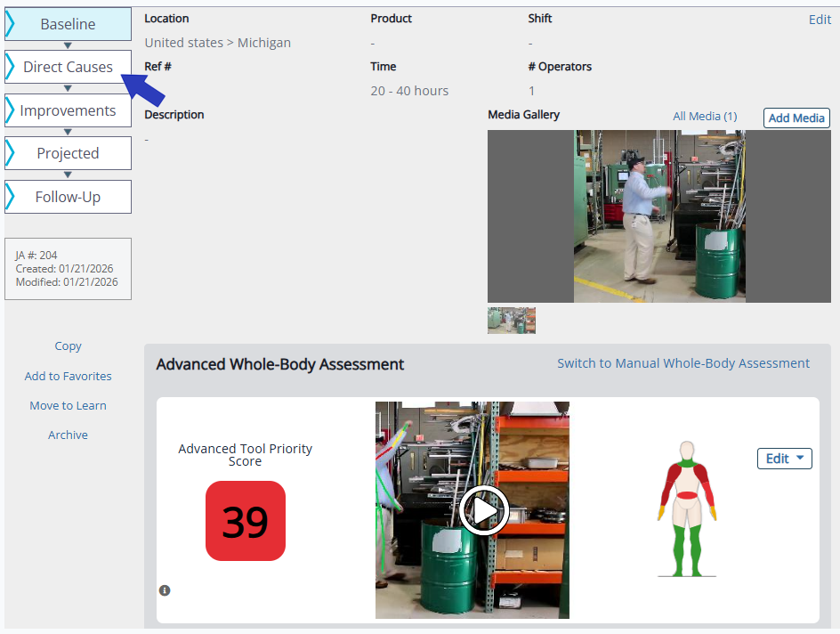The width and height of the screenshot is (840, 634).
Task: Play the whole-body assessment video
Action: (483, 510)
